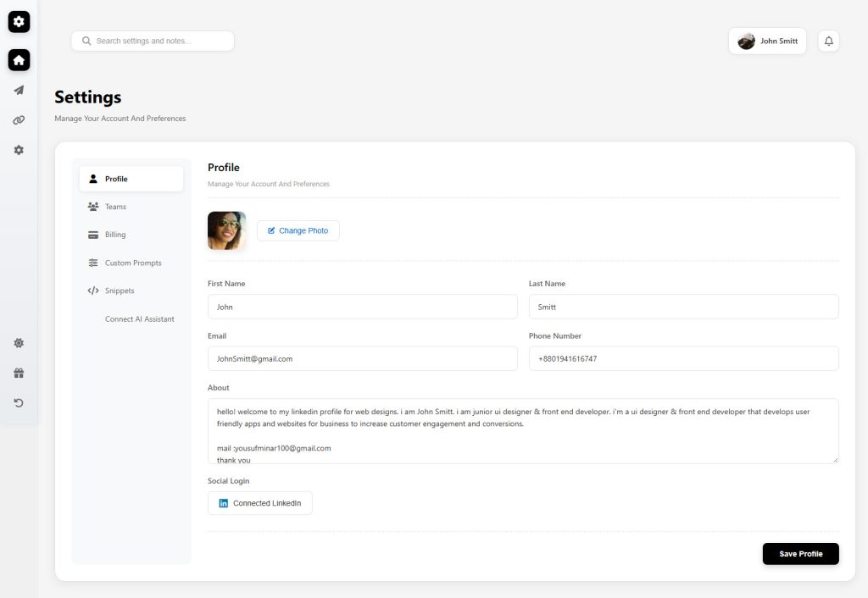This screenshot has height=598, width=868.
Task: Click the Profile person icon
Action: [93, 179]
